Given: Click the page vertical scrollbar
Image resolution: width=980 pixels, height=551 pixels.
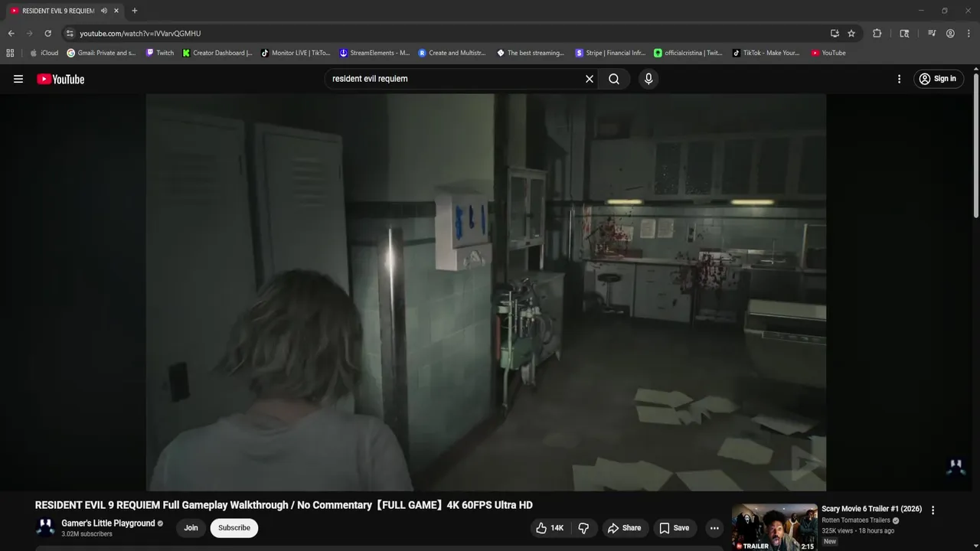Looking at the screenshot, I should pyautogui.click(x=976, y=145).
